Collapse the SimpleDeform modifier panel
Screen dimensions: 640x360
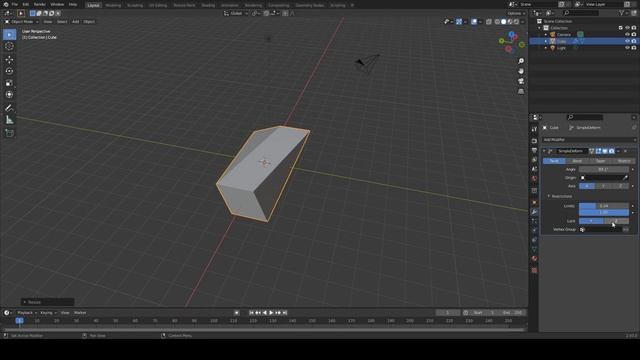[x=544, y=151]
